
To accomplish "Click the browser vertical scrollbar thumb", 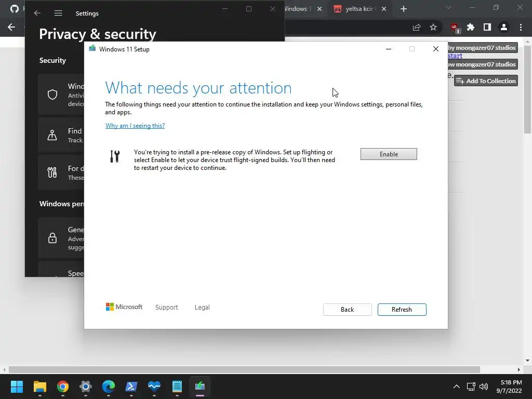I will click(x=527, y=89).
